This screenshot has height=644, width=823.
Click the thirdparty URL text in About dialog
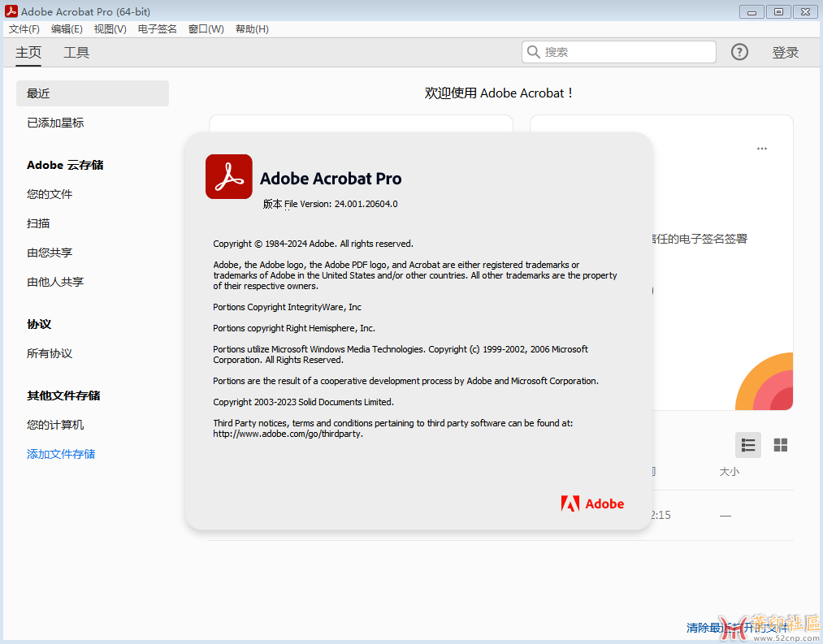point(288,434)
